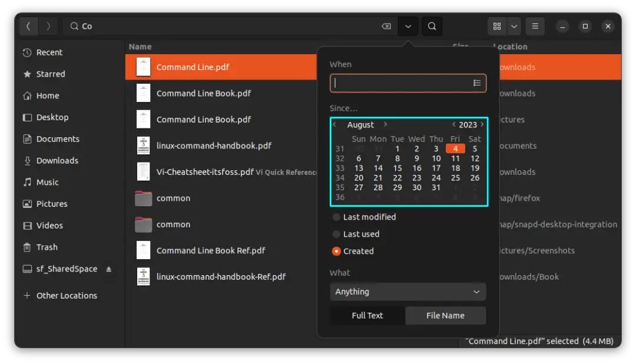This screenshot has height=364, width=636.
Task: Switch to Full Text search
Action: 367,316
